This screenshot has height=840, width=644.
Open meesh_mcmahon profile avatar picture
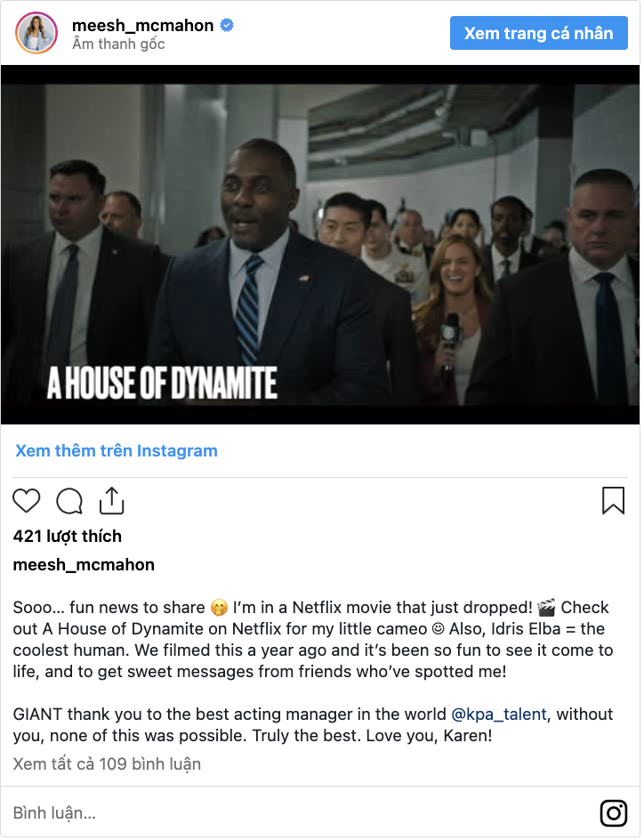point(36,33)
